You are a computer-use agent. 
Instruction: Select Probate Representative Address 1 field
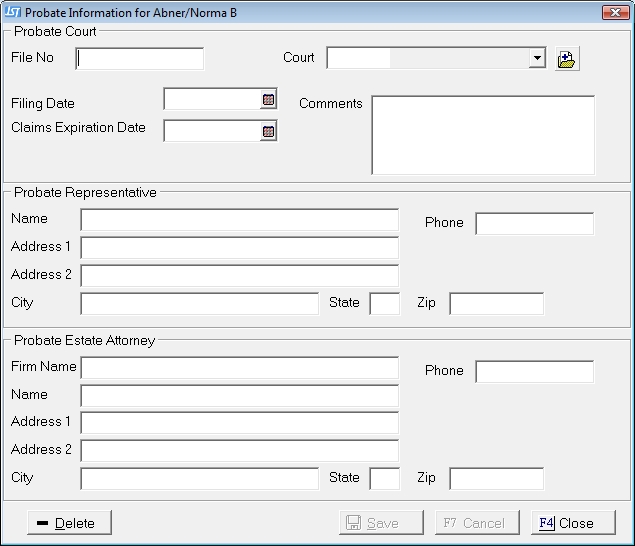[239, 248]
